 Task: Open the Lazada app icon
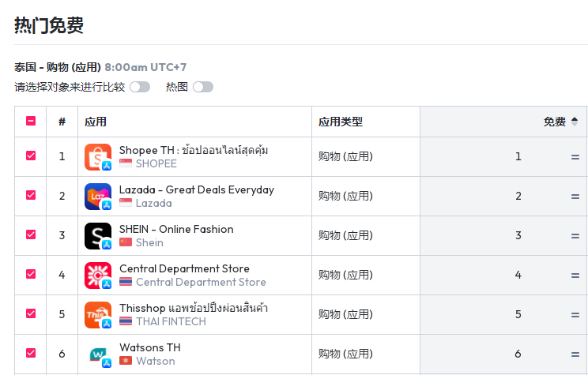(98, 197)
